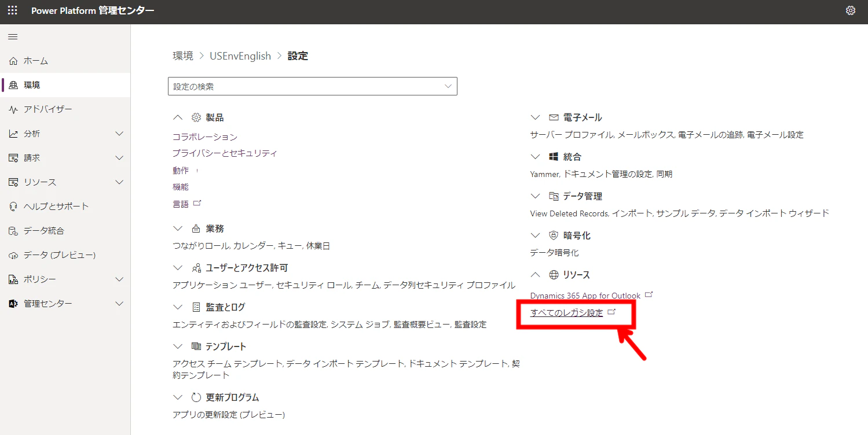Click the ポリシー icon
The image size is (868, 435).
[13, 279]
